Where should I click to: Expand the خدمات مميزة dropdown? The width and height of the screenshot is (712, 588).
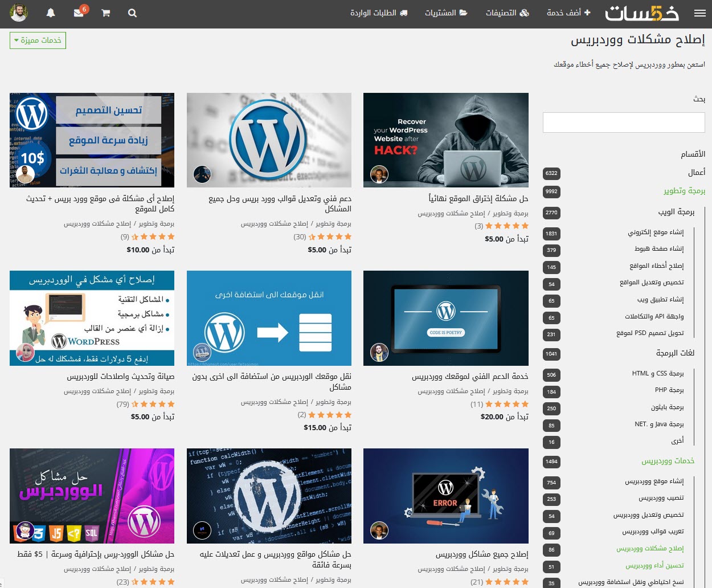(38, 40)
